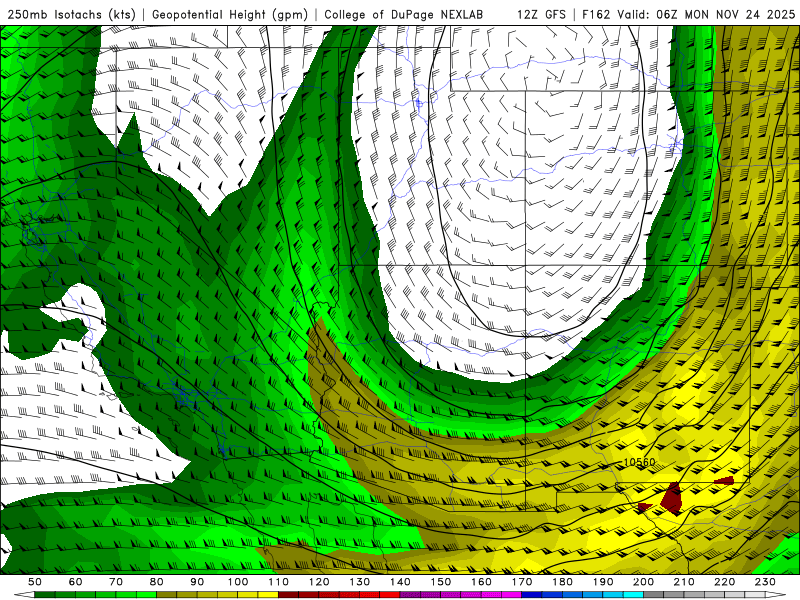The height and width of the screenshot is (600, 800).
Task: Click the darkest green swatch at colorbar start
Action: click(x=45, y=595)
